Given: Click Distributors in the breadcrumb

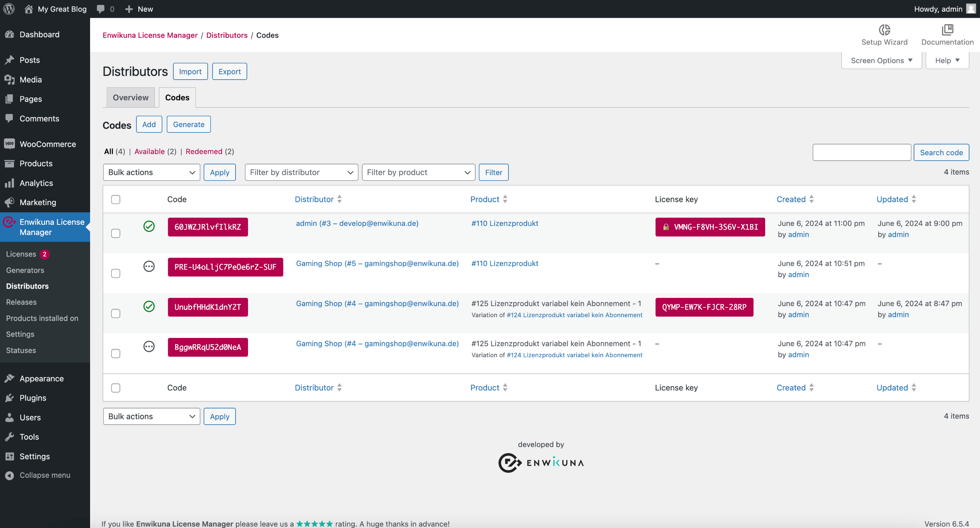Looking at the screenshot, I should [x=227, y=35].
